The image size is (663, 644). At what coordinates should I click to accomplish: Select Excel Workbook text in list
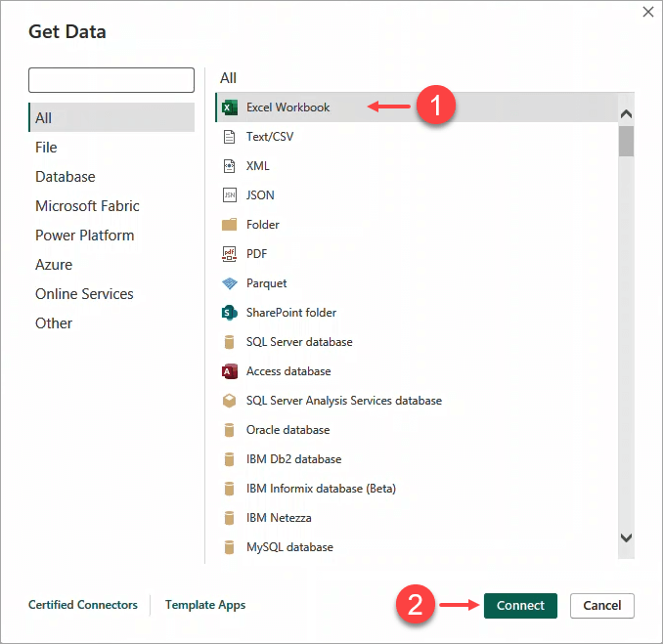point(287,107)
